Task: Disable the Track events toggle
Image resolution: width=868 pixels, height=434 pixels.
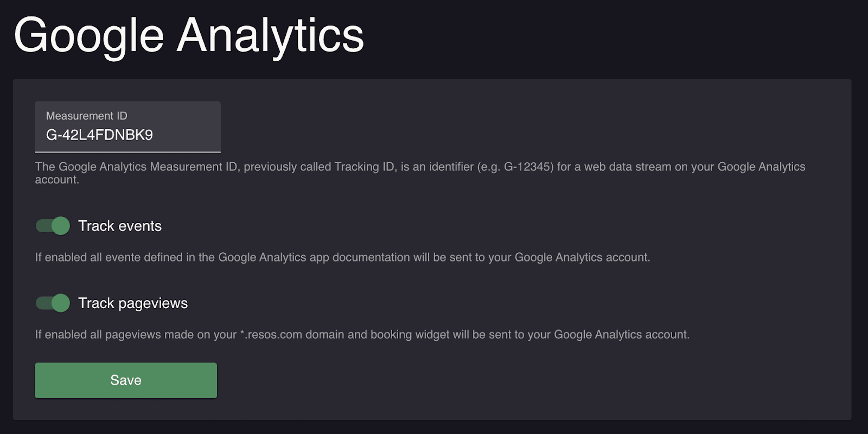Action: point(52,226)
